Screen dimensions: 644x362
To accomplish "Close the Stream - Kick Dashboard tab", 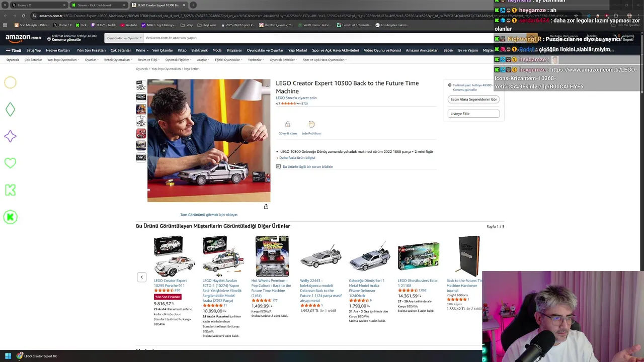I will [124, 5].
